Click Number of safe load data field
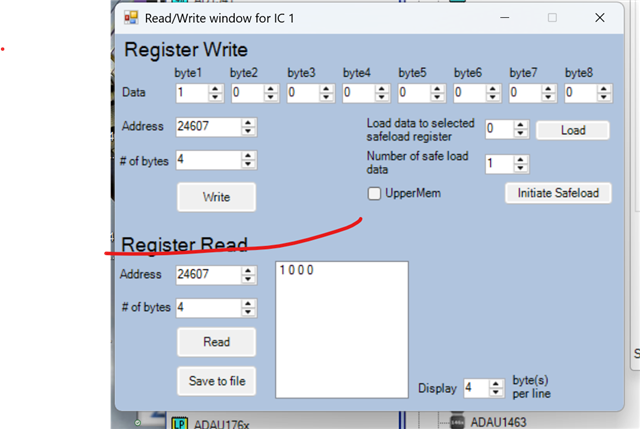The height and width of the screenshot is (429, 640). [x=499, y=164]
